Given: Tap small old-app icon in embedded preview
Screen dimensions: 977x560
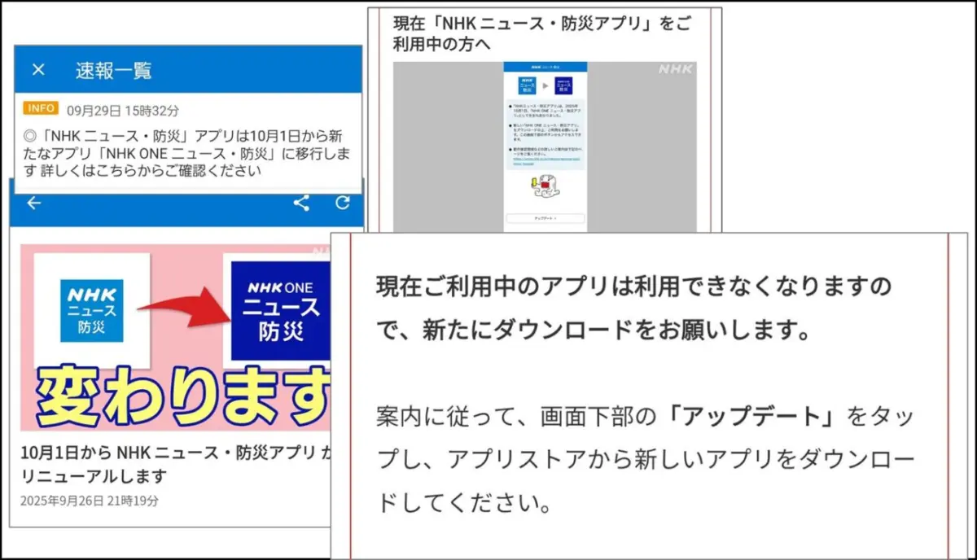Looking at the screenshot, I should 527,85.
